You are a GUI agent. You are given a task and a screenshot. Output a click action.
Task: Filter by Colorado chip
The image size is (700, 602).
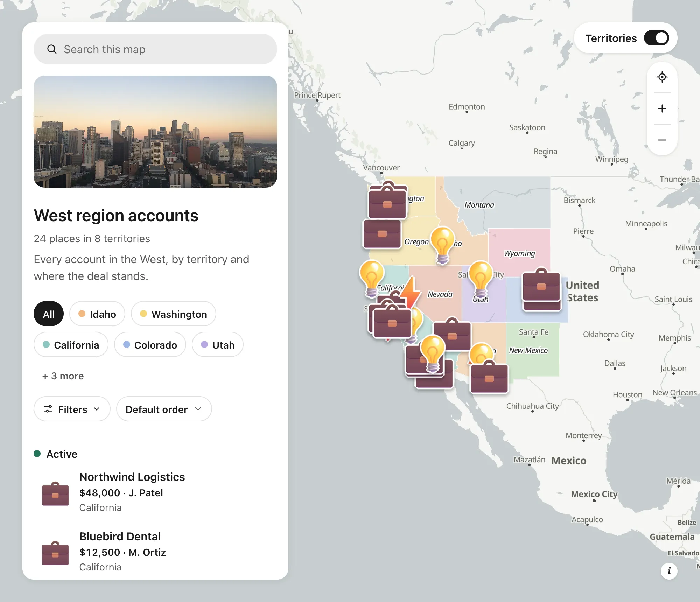(150, 345)
